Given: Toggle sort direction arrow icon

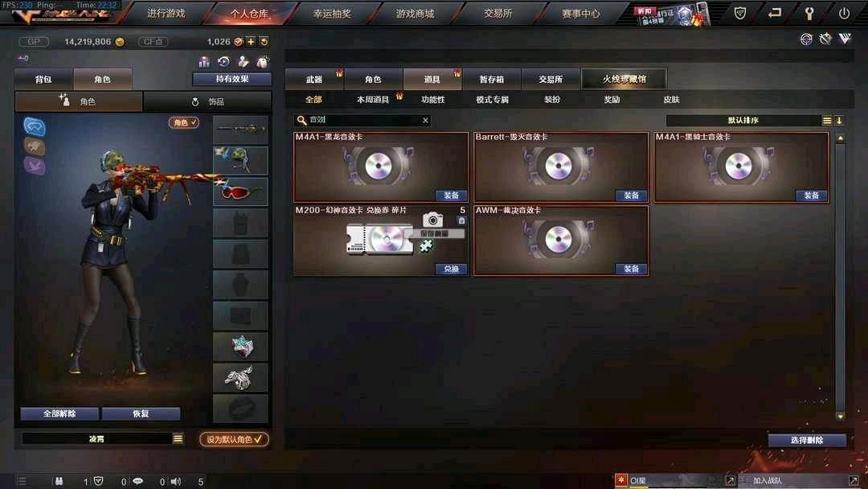Looking at the screenshot, I should click(839, 120).
